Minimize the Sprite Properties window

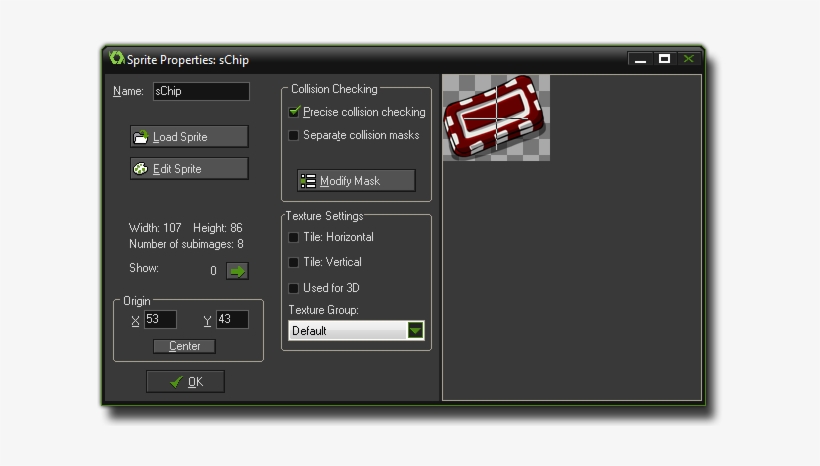(x=640, y=59)
